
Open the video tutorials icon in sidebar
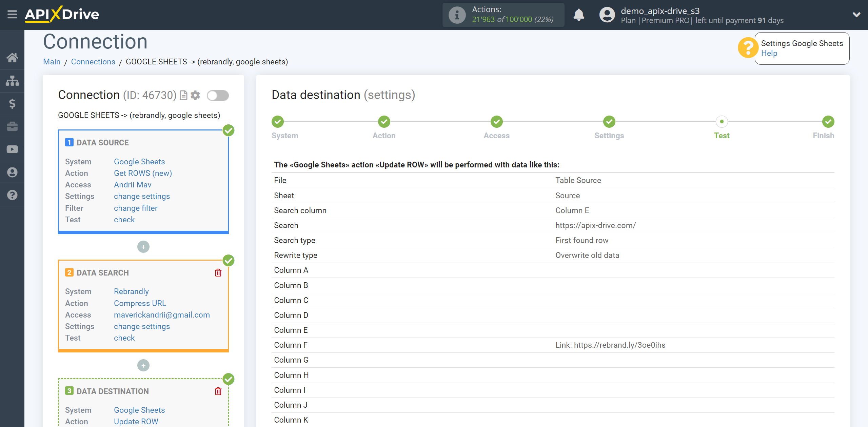pos(12,149)
